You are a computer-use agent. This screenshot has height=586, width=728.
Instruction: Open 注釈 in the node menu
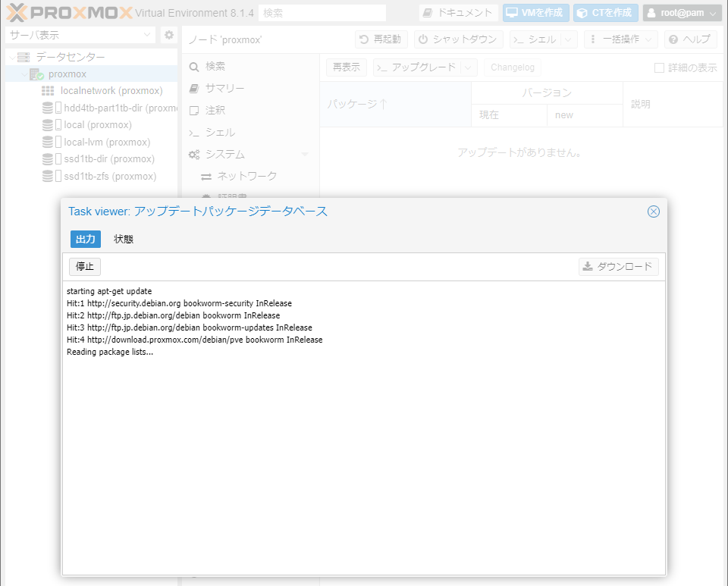(251, 111)
